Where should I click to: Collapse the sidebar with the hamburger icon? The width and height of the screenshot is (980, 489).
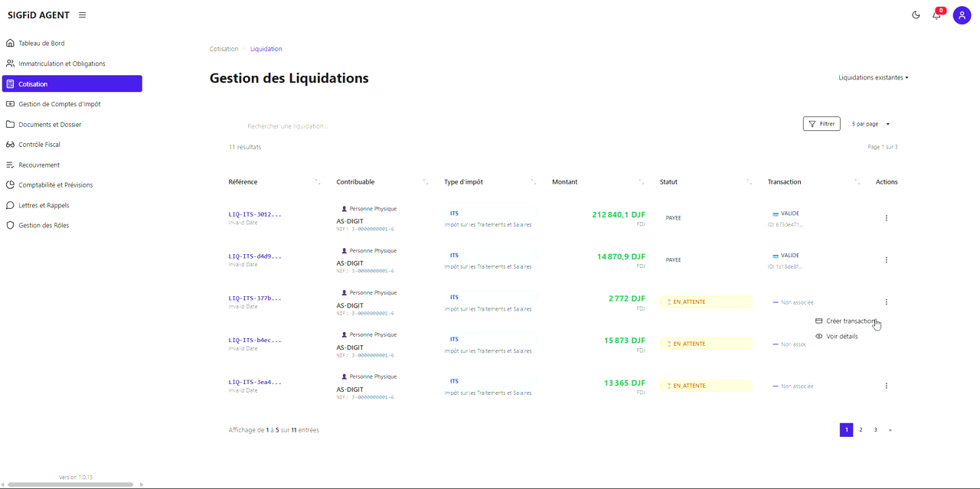pyautogui.click(x=81, y=15)
